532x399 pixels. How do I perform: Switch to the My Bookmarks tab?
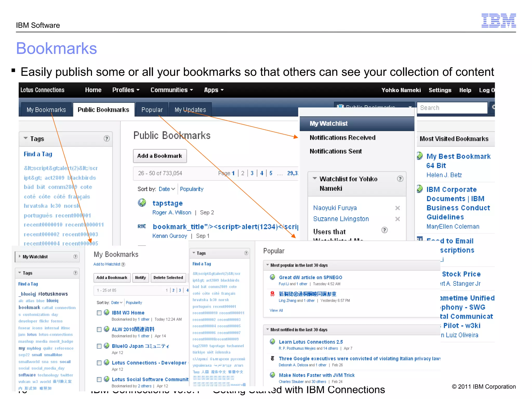click(x=46, y=110)
